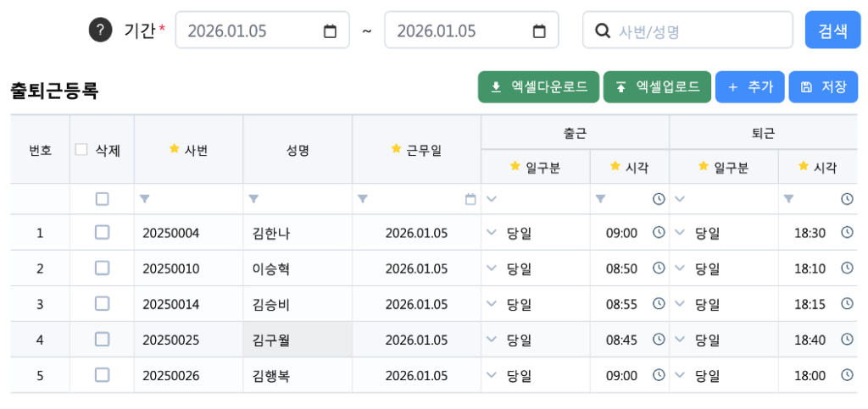Check the delete box for 김한나
The height and width of the screenshot is (409, 868).
pos(102,232)
